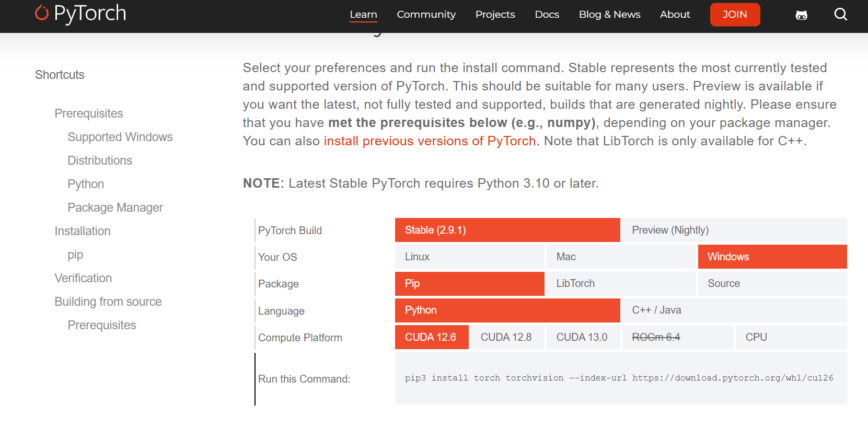Choose Linux as your OS
The height and width of the screenshot is (426, 868).
470,257
